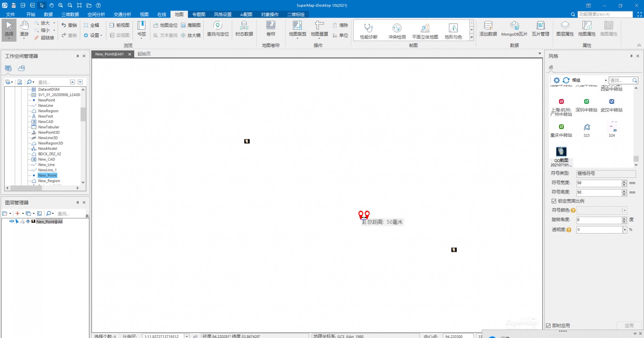Toggle 锁定宽高比例 lock aspect ratio checkbox
This screenshot has height=338, width=644.
(554, 201)
